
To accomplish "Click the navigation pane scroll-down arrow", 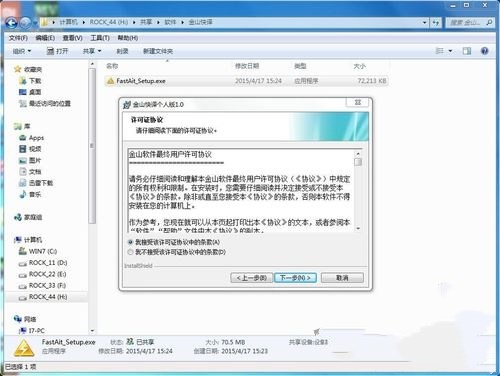I will (x=92, y=331).
